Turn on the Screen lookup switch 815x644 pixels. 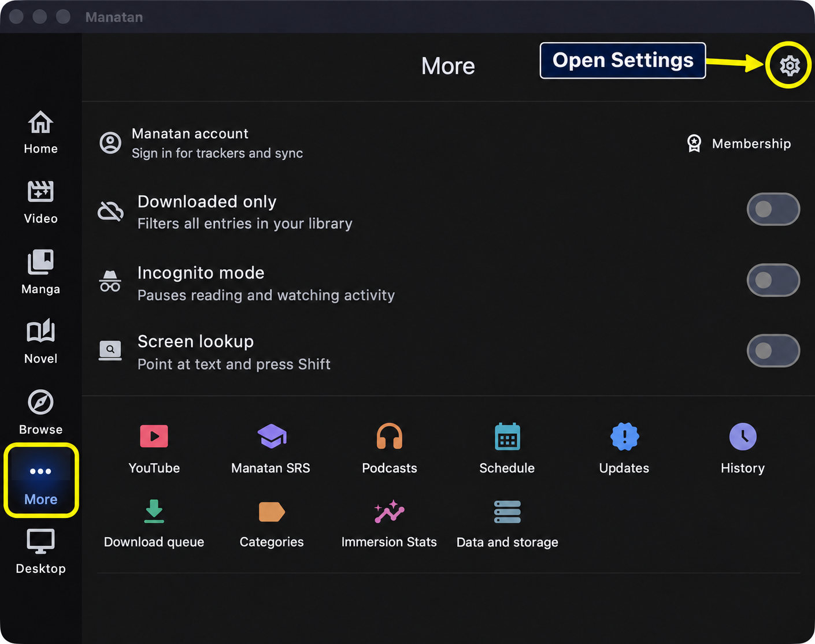coord(773,351)
